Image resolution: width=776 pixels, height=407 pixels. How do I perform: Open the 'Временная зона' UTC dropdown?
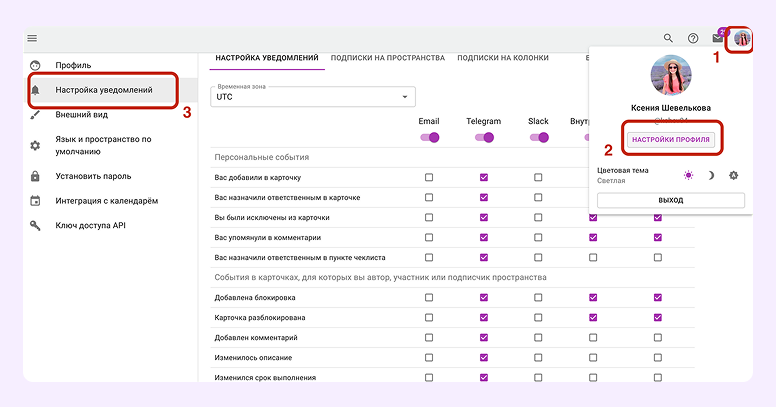coord(312,97)
